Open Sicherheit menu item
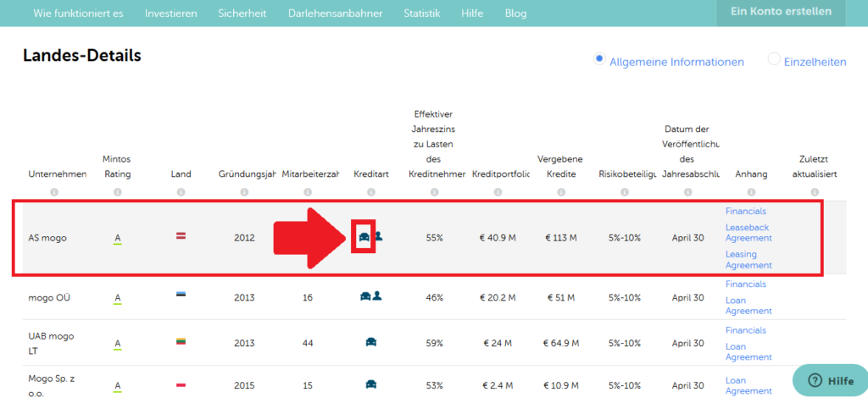This screenshot has height=403, width=868. click(x=242, y=14)
